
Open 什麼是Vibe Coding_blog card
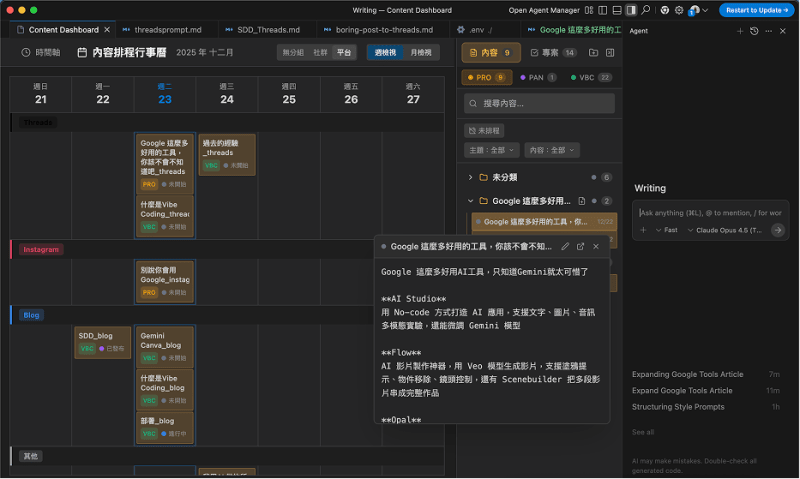(x=165, y=390)
